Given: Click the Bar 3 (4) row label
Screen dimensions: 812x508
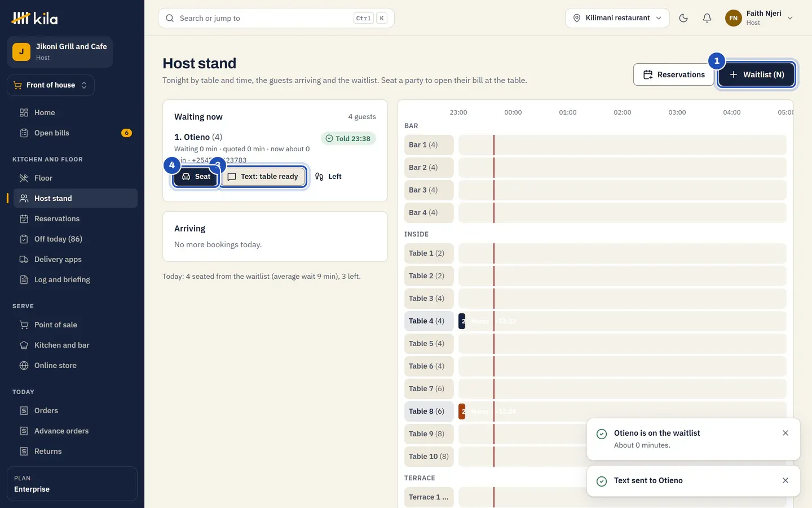Looking at the screenshot, I should coord(429,190).
